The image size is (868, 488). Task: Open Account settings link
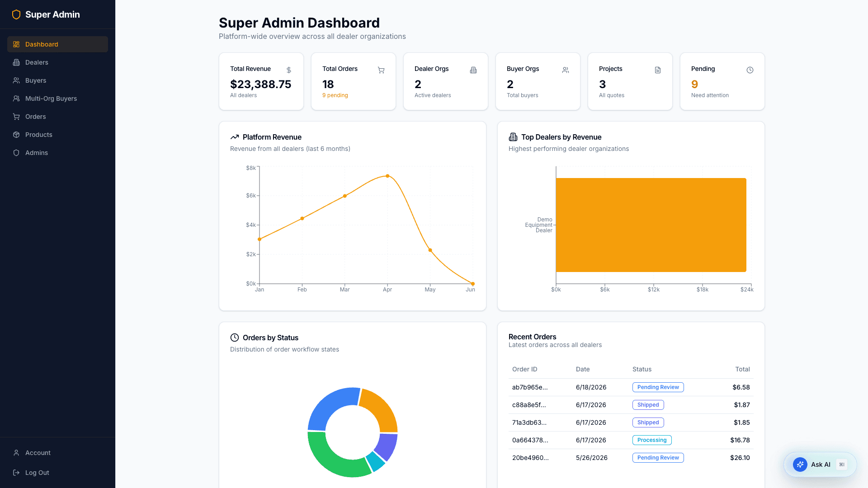[x=57, y=453]
